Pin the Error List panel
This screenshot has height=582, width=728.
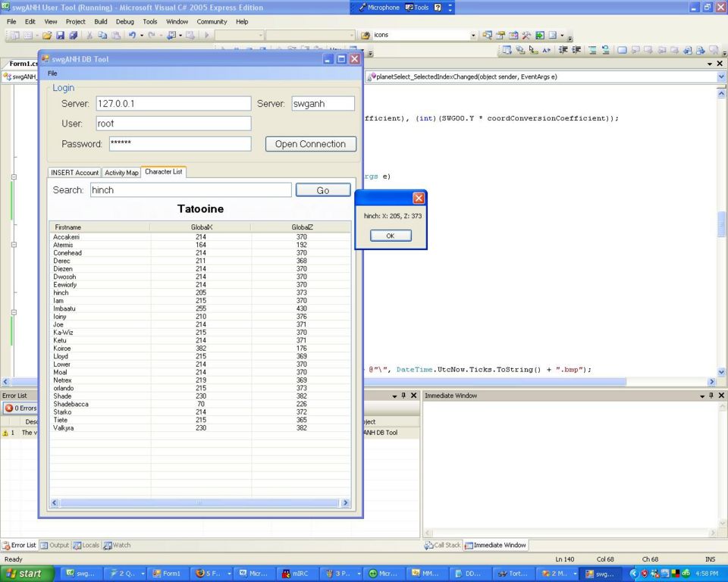(403, 396)
